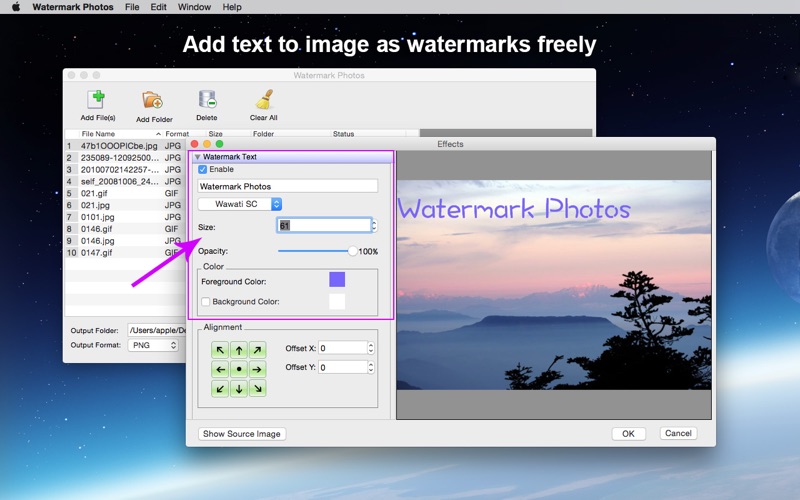The height and width of the screenshot is (500, 800).
Task: Click the Cancel button in Effects
Action: point(678,433)
